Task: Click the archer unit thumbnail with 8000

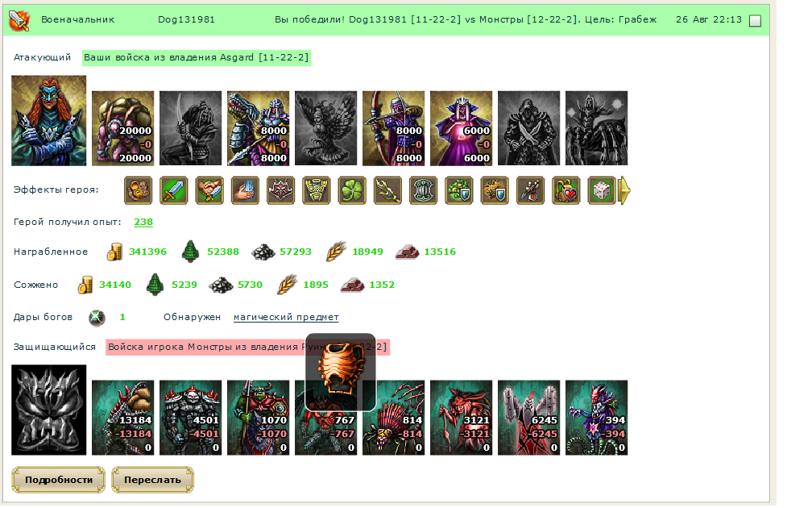Action: [394, 128]
